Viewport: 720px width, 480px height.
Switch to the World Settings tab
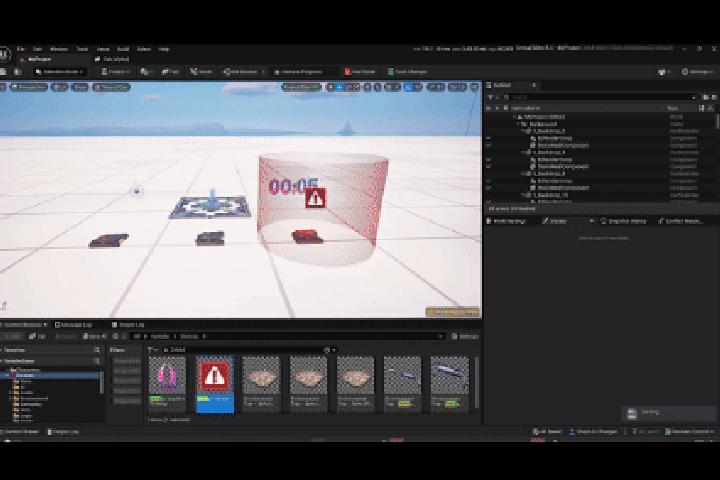coord(506,221)
